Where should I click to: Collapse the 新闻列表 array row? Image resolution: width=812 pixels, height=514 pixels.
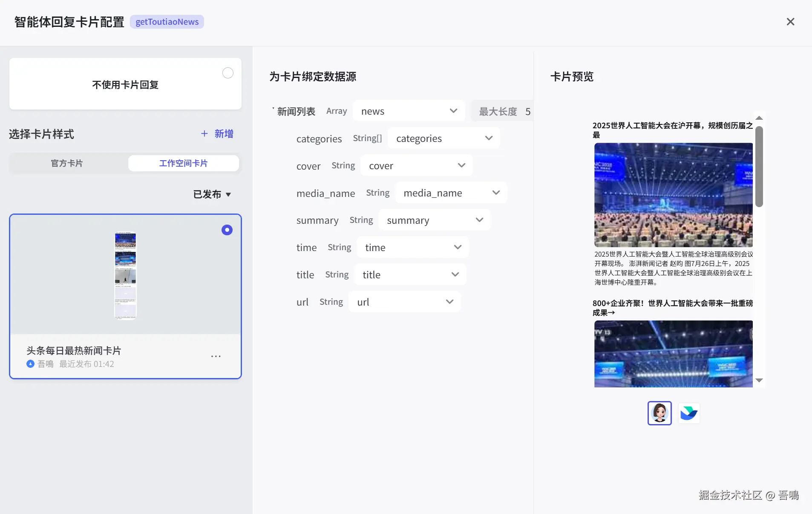[274, 109]
